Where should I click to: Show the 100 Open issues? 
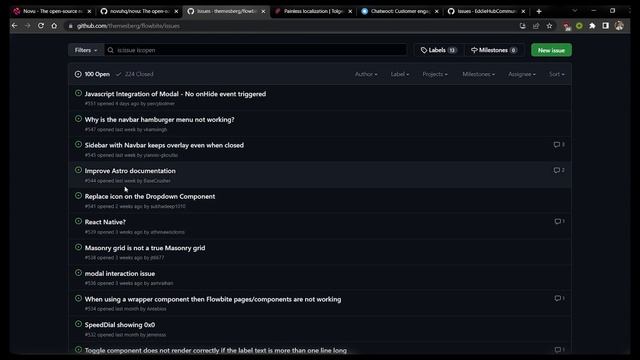pos(92,74)
